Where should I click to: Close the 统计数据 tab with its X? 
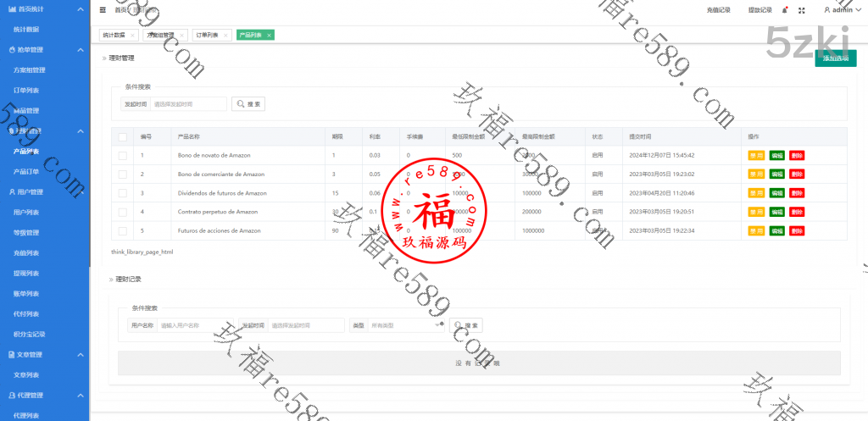pyautogui.click(x=132, y=36)
